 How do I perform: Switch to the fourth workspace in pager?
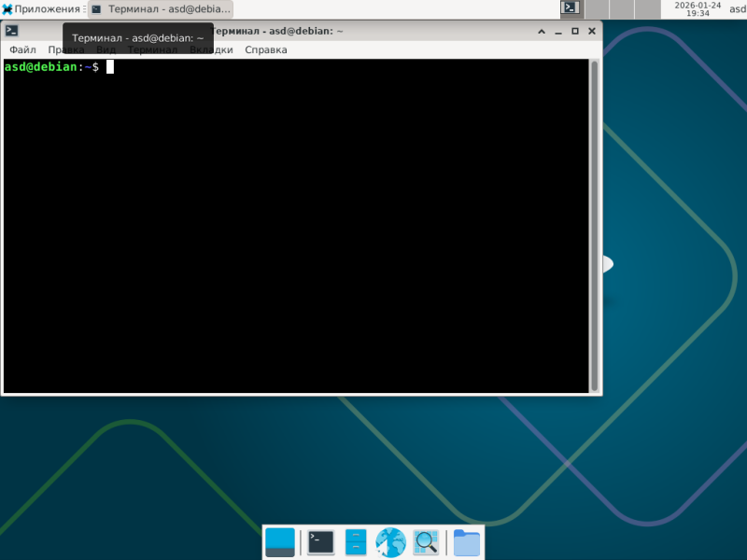[x=647, y=9]
